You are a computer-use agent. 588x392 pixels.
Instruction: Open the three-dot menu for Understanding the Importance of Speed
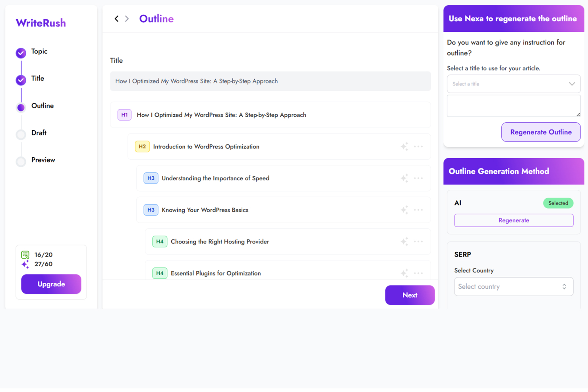point(418,178)
